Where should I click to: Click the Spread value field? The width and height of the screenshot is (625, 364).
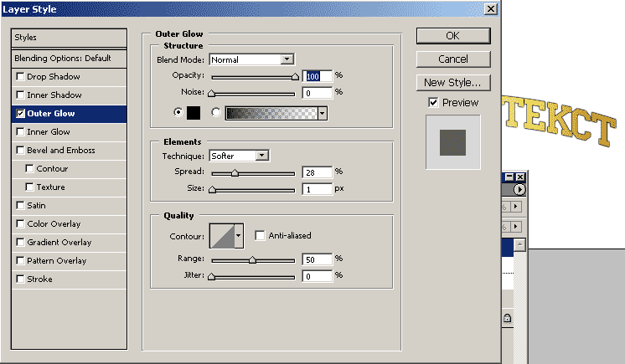point(318,172)
